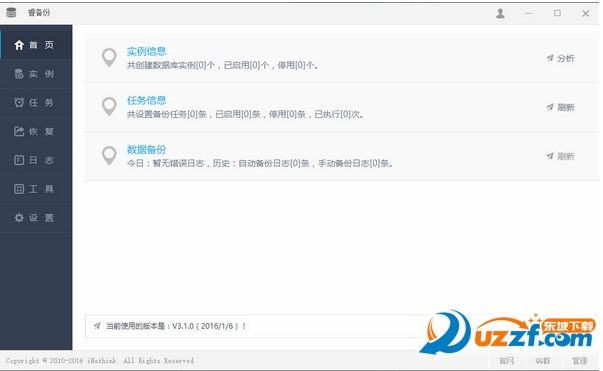The height and width of the screenshot is (371, 603).
Task: Click the log file icon beside 日志
Action: point(19,160)
